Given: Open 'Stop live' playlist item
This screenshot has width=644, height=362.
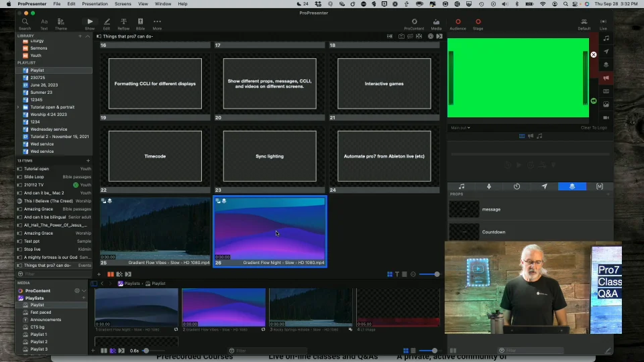Looking at the screenshot, I should pos(54,249).
